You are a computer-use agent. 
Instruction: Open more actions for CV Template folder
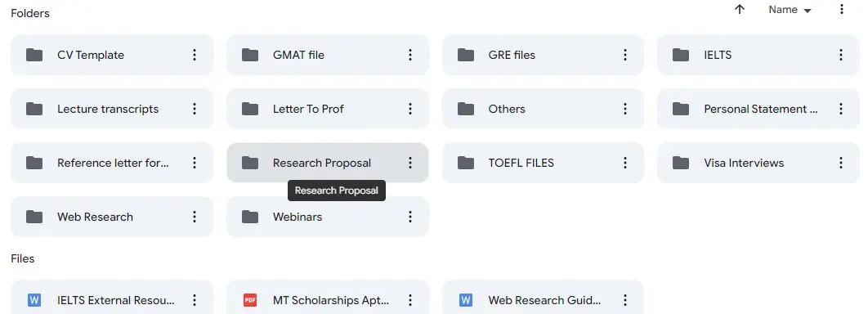coord(195,55)
